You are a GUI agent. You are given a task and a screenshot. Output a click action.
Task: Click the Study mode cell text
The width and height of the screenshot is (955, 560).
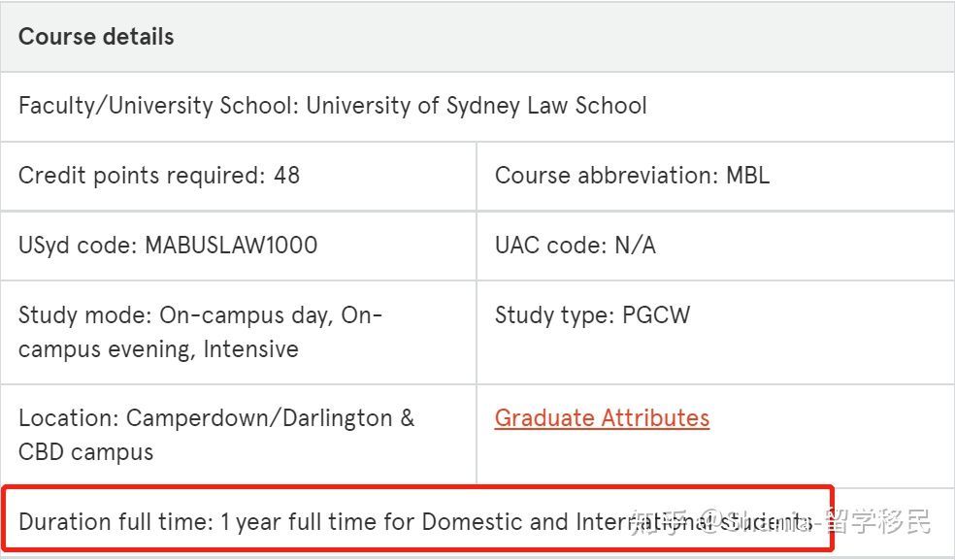pyautogui.click(x=200, y=332)
